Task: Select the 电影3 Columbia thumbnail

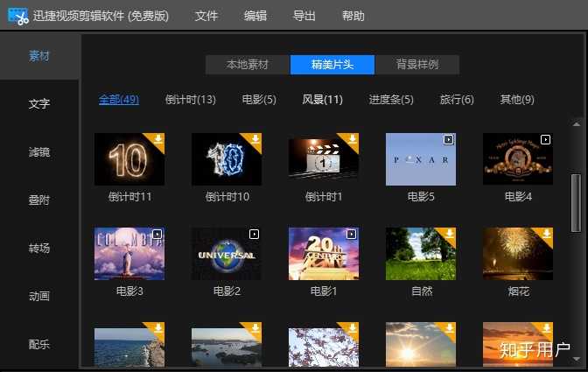Action: (x=129, y=254)
